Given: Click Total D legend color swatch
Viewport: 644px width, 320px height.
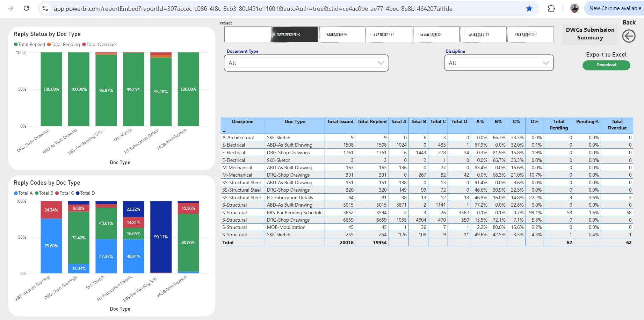Looking at the screenshot, I should click(x=78, y=193).
